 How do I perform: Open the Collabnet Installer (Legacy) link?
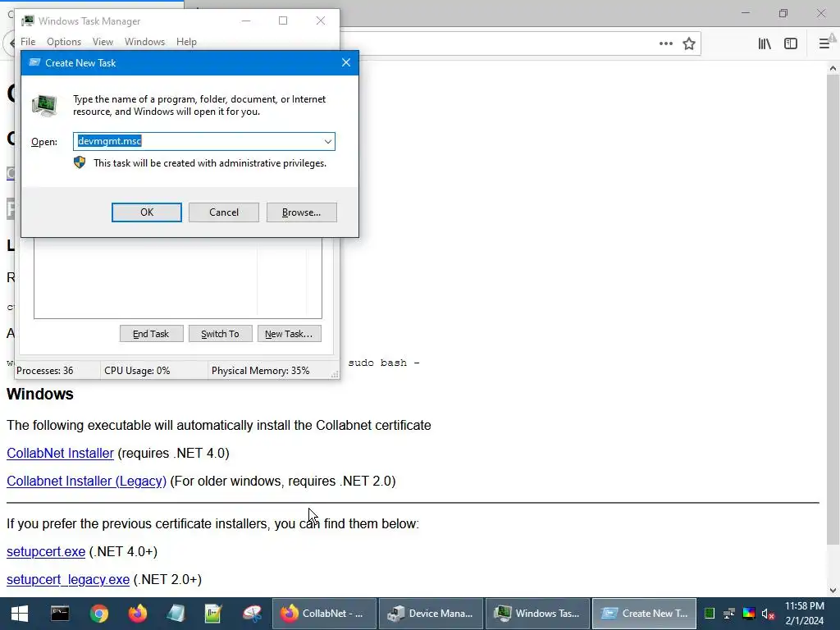coord(86,481)
